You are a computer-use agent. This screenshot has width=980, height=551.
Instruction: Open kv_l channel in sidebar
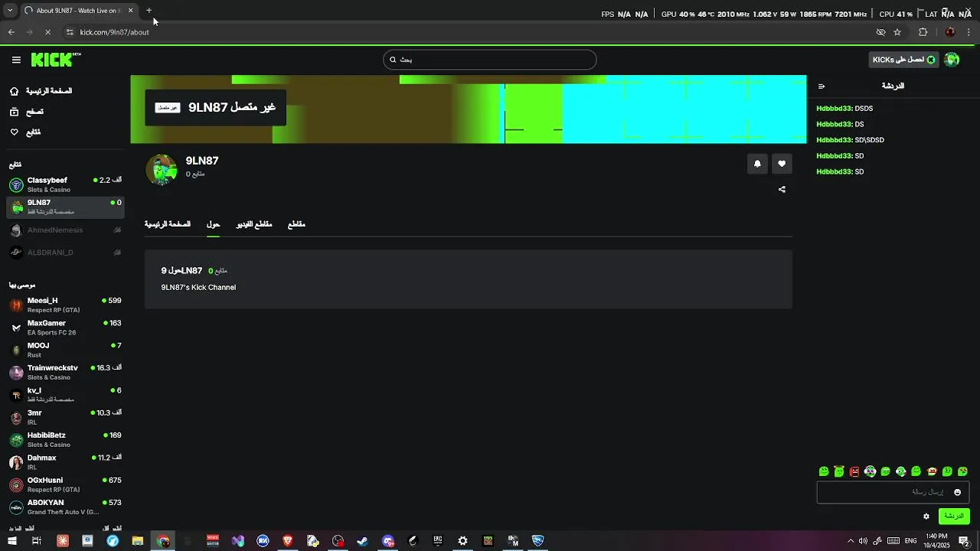point(65,395)
